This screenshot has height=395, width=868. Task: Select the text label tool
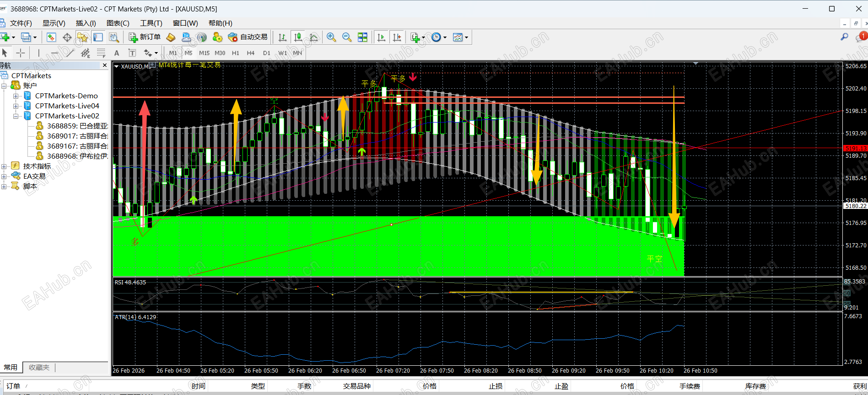pyautogui.click(x=132, y=53)
